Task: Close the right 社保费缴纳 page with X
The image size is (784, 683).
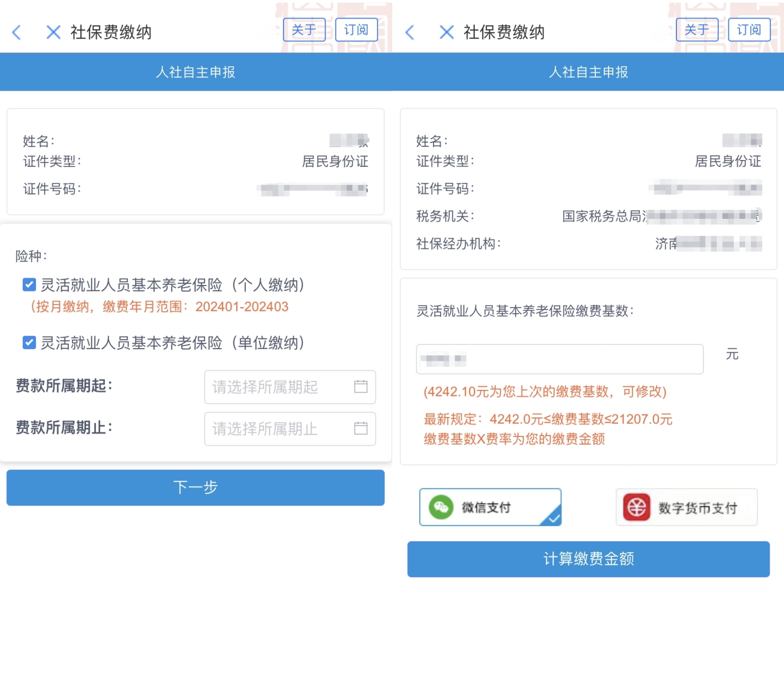Action: pyautogui.click(x=446, y=32)
